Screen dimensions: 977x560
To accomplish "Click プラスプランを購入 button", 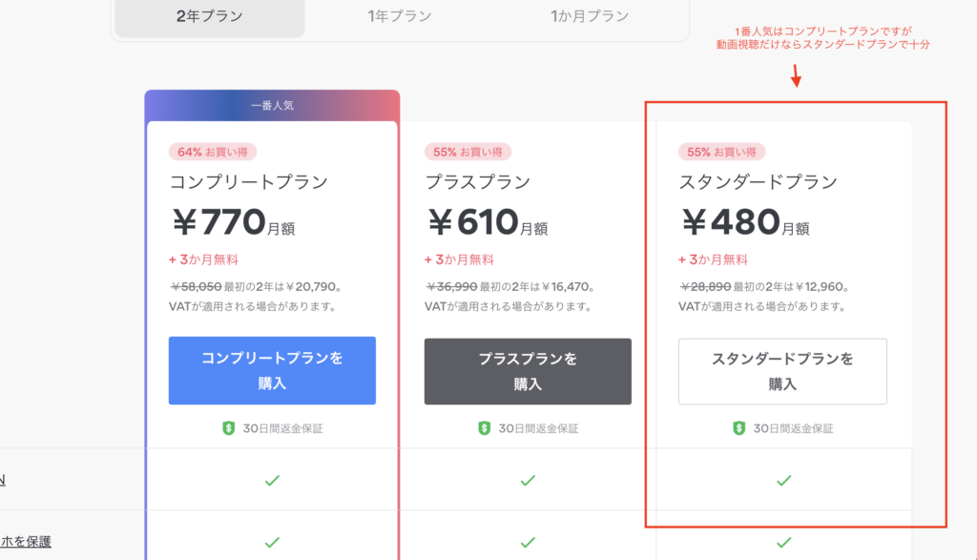I will pos(528,371).
